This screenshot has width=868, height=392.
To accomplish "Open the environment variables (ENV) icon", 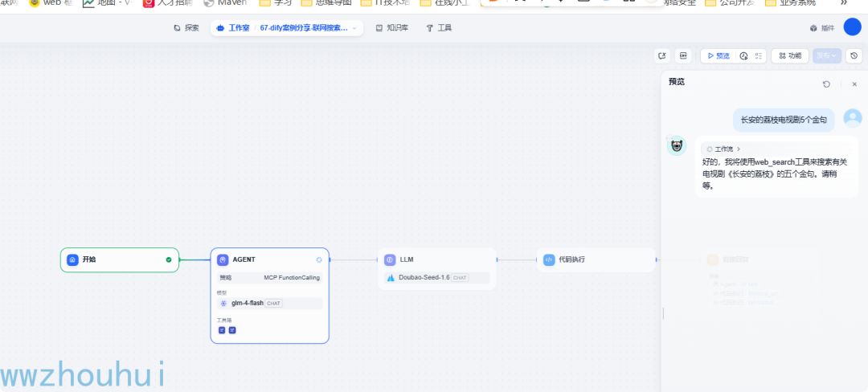I will 683,56.
